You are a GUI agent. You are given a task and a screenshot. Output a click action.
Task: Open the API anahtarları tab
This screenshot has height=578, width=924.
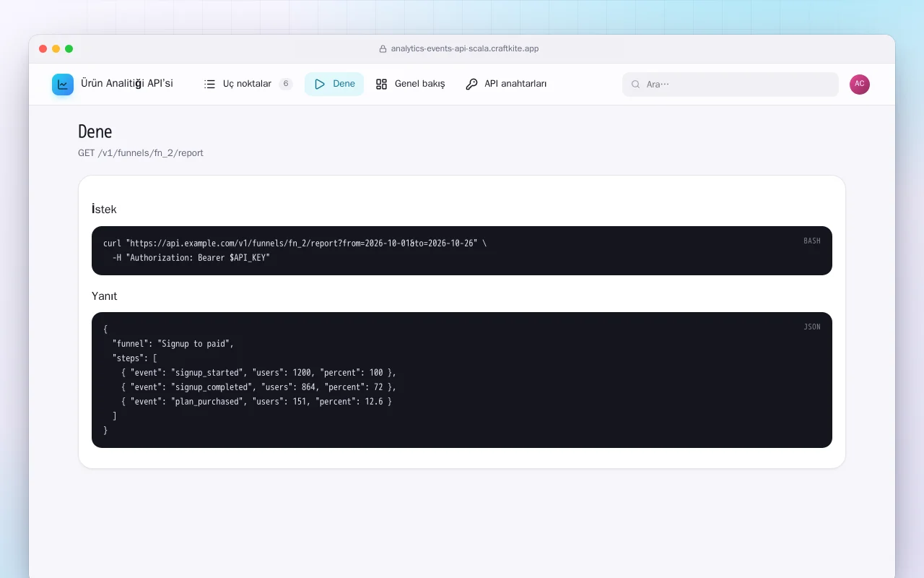coord(506,84)
